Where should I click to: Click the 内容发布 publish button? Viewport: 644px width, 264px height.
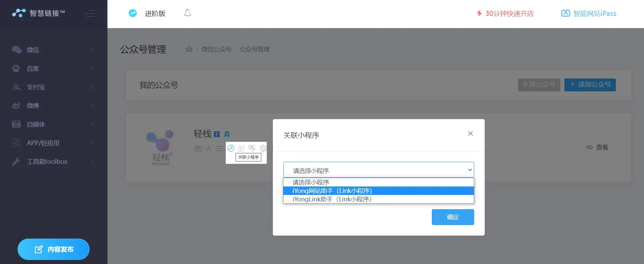point(54,249)
